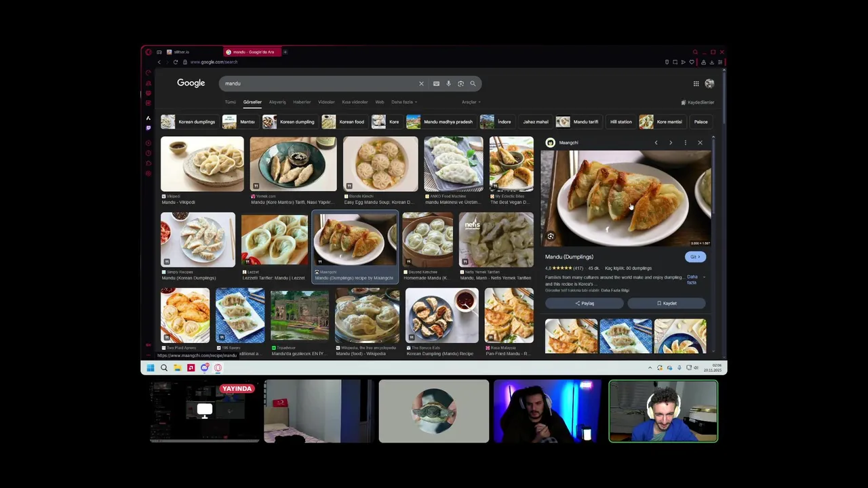Open the Google account avatar

tap(709, 83)
